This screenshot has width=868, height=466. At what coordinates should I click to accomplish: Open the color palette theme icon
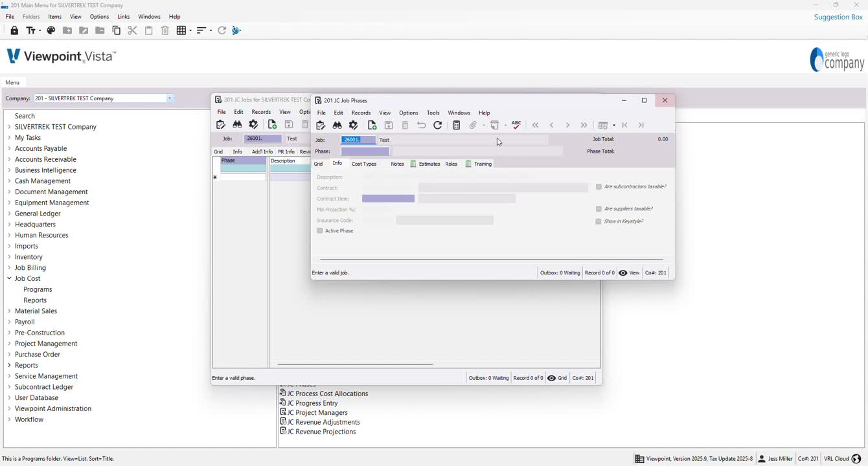pyautogui.click(x=51, y=30)
